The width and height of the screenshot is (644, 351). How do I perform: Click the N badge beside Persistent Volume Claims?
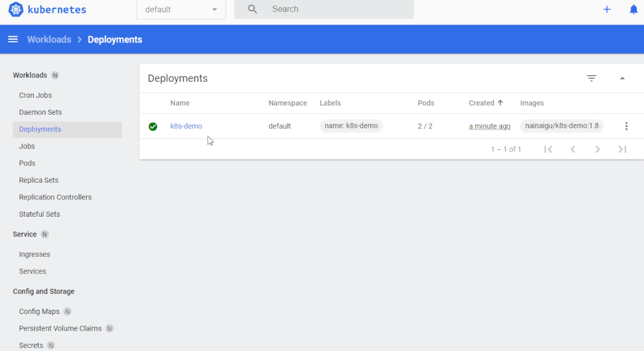[x=109, y=328]
